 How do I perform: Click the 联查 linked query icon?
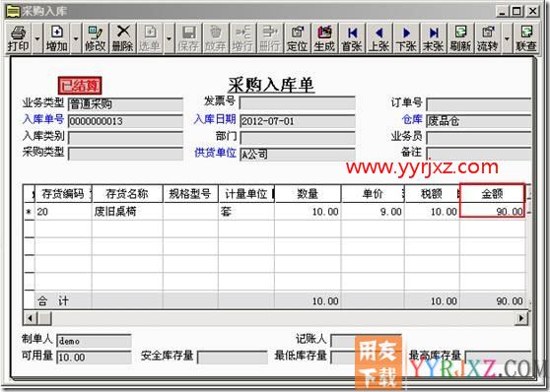[x=526, y=38]
